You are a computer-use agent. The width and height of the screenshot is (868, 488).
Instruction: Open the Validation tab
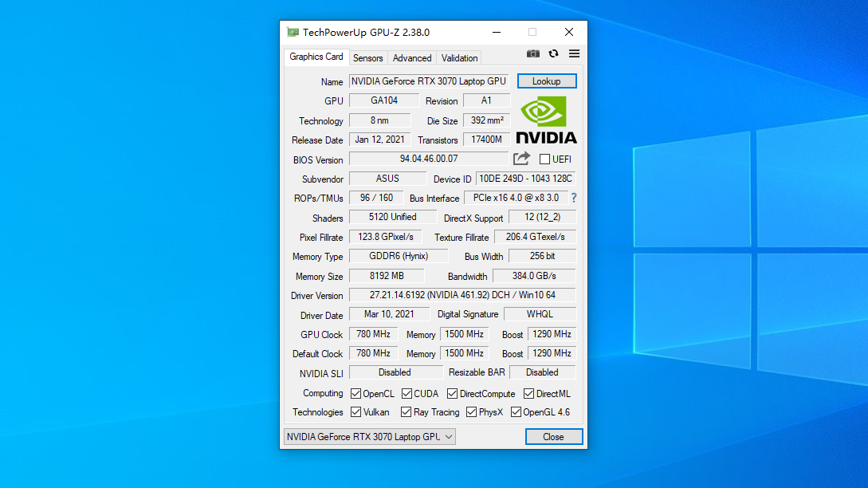460,58
